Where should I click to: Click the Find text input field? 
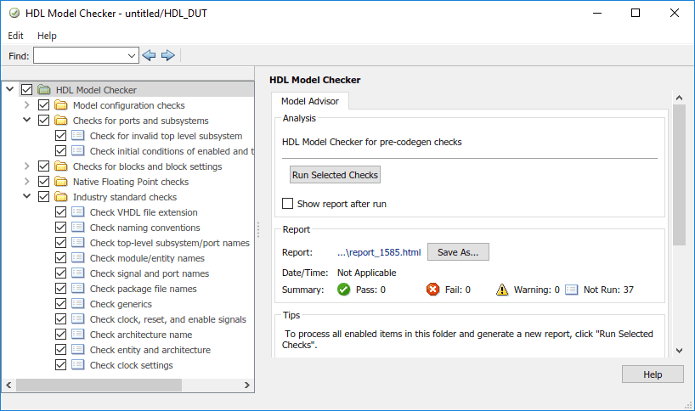point(80,56)
